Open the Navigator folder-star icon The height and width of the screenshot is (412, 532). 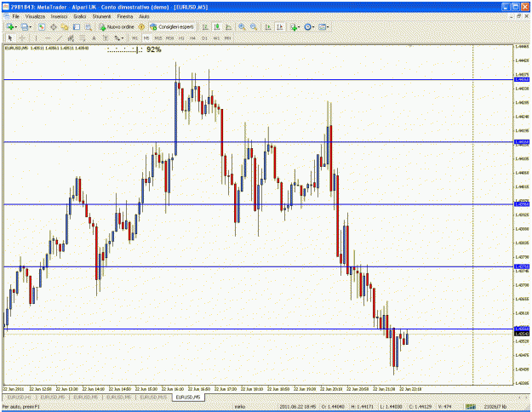tap(65, 26)
